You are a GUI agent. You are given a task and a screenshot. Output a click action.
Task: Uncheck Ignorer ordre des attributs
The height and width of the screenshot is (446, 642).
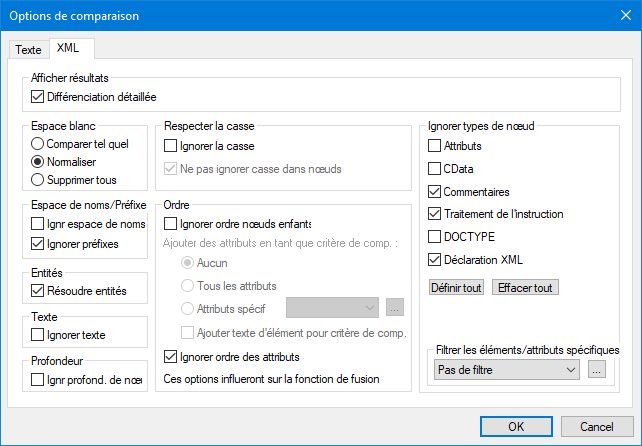point(171,357)
